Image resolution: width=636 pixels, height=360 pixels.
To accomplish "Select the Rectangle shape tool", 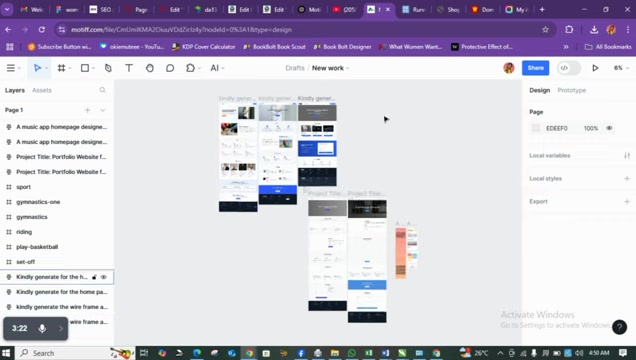I will tap(85, 68).
